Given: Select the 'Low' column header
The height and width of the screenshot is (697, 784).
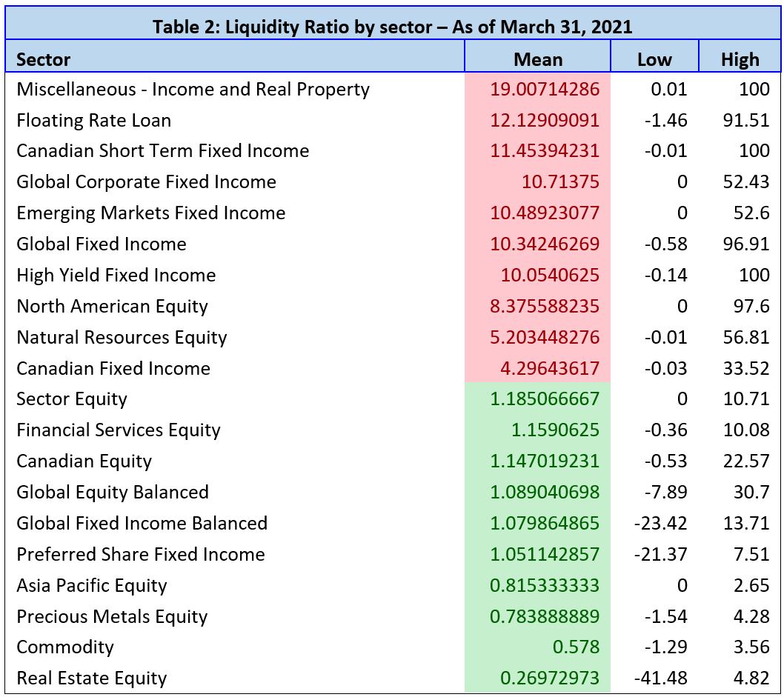Looking at the screenshot, I should point(654,59).
